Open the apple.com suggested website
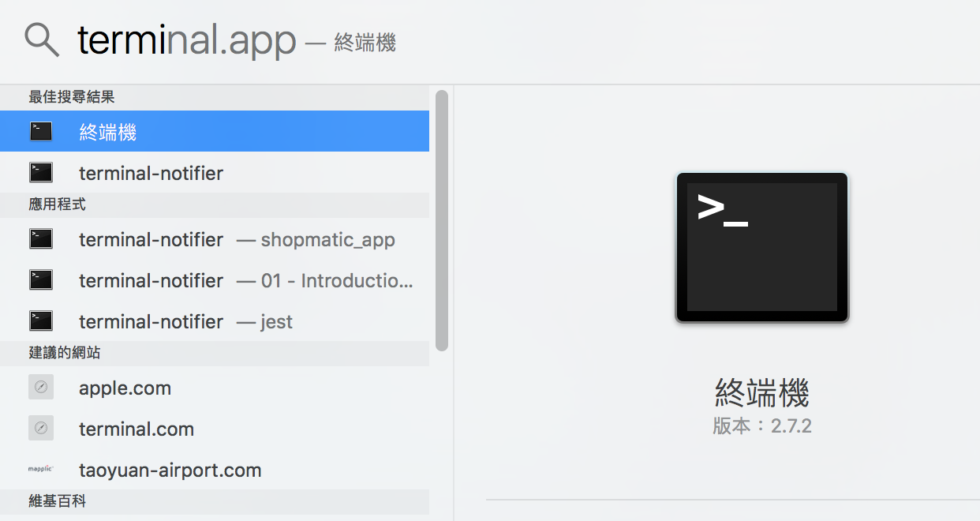 (125, 388)
